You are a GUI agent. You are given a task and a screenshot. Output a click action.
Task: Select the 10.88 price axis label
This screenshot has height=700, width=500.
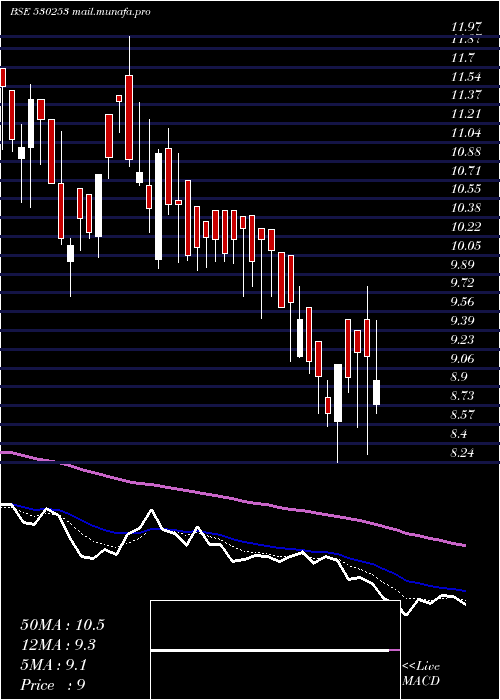466,151
